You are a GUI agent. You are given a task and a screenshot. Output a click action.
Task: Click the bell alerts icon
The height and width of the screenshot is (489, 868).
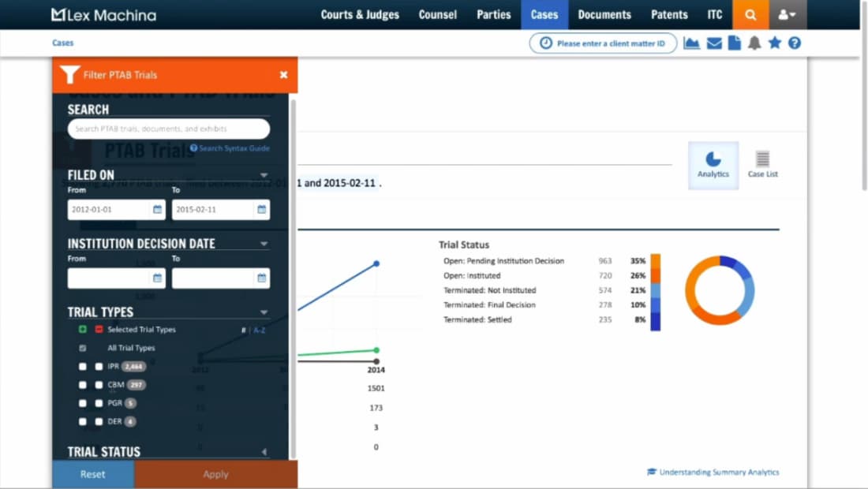click(754, 43)
